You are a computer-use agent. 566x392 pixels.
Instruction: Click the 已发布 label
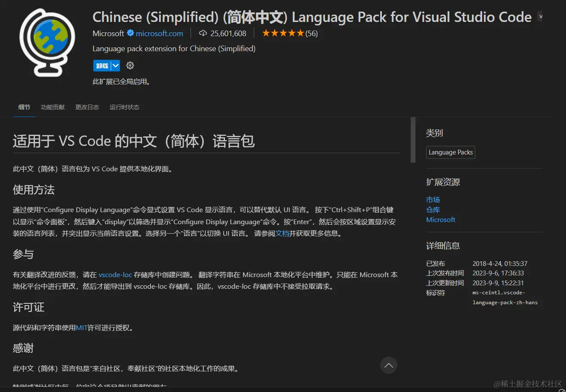tap(436, 263)
